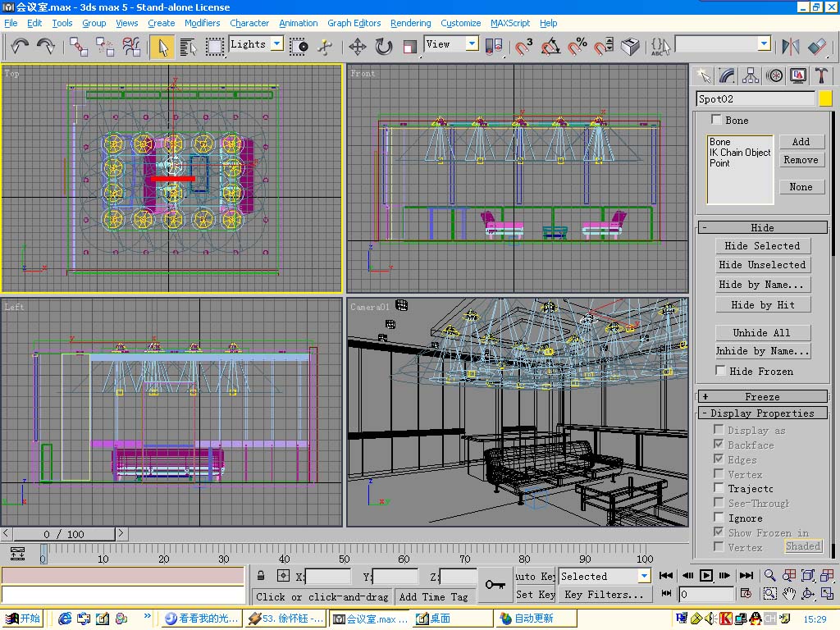Activate the Select and Rotate tool

pos(384,47)
